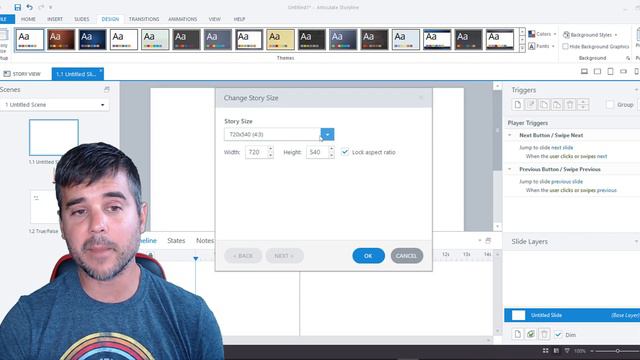Open the ANIMATIONS ribbon tab
Viewport: 640px width, 360px height.
click(x=183, y=19)
